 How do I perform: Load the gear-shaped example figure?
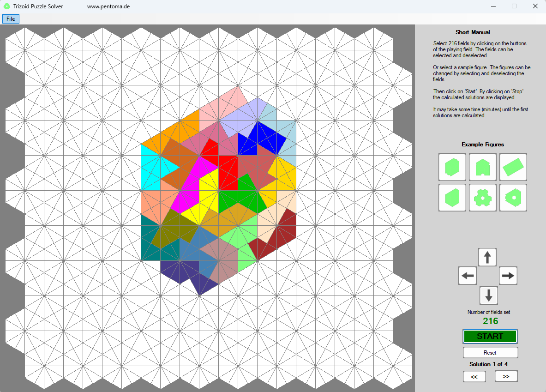482,198
